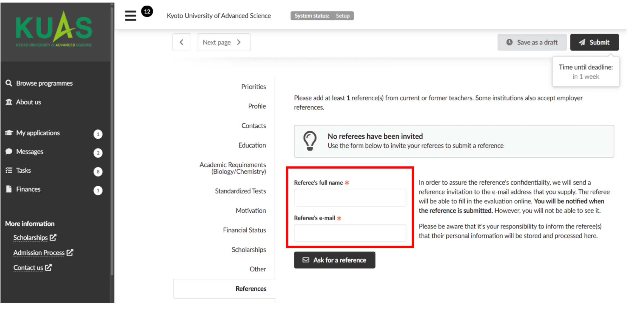The height and width of the screenshot is (311, 644).
Task: Open the Scholarships section tab
Action: (249, 250)
